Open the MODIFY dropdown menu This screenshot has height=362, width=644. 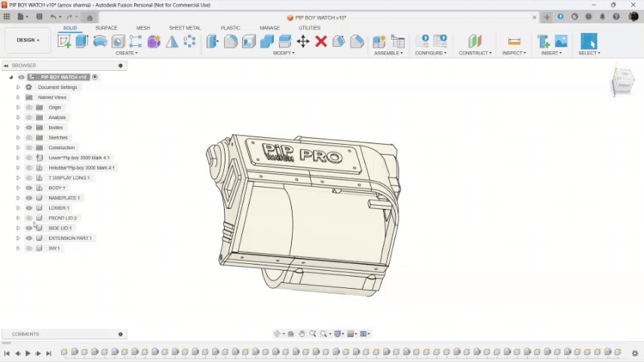coord(284,53)
